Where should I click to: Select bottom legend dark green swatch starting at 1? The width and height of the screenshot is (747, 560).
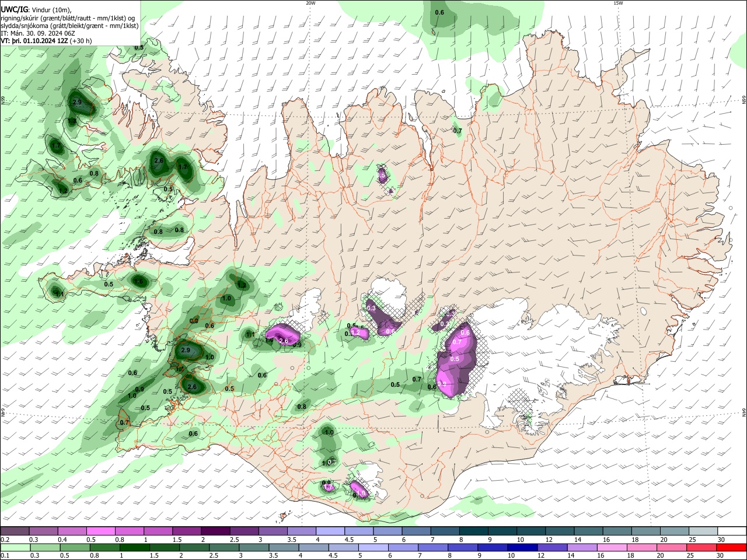pyautogui.click(x=134, y=547)
